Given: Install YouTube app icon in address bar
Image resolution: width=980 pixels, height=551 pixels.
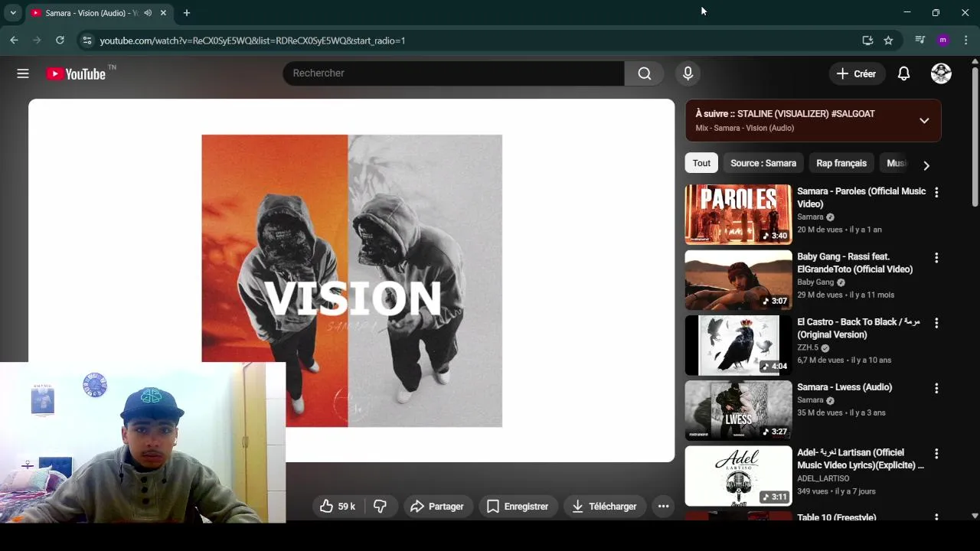Looking at the screenshot, I should 867,41.
